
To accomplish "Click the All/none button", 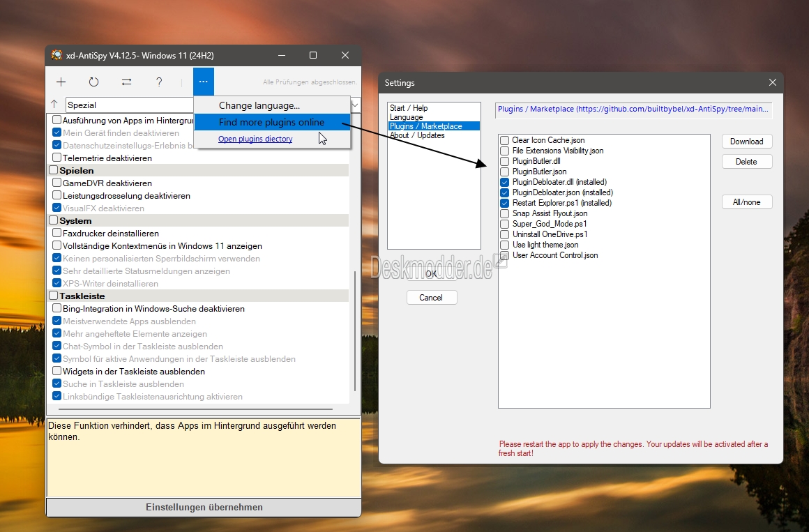I will pos(746,202).
